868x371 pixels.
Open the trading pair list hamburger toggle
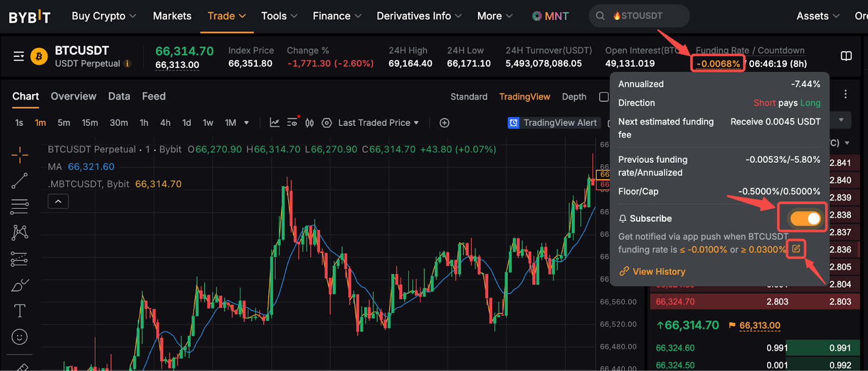coord(19,56)
